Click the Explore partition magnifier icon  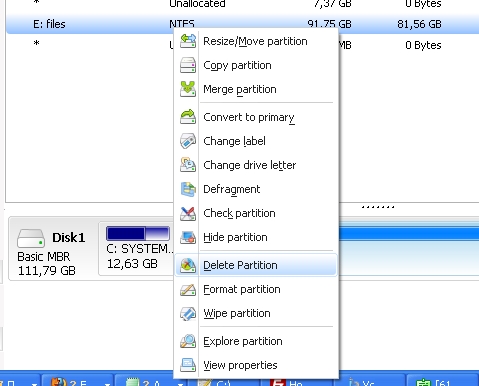(x=188, y=341)
